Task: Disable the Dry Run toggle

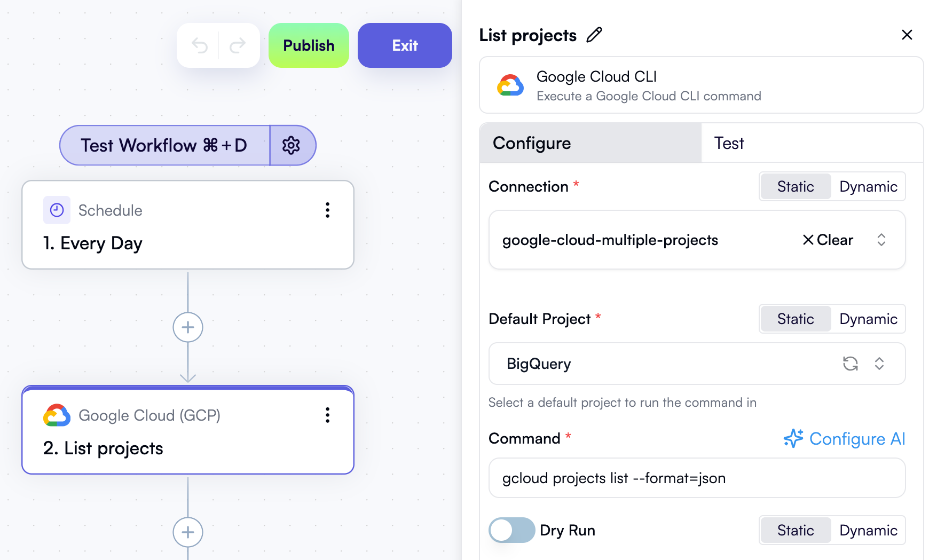Action: click(511, 530)
